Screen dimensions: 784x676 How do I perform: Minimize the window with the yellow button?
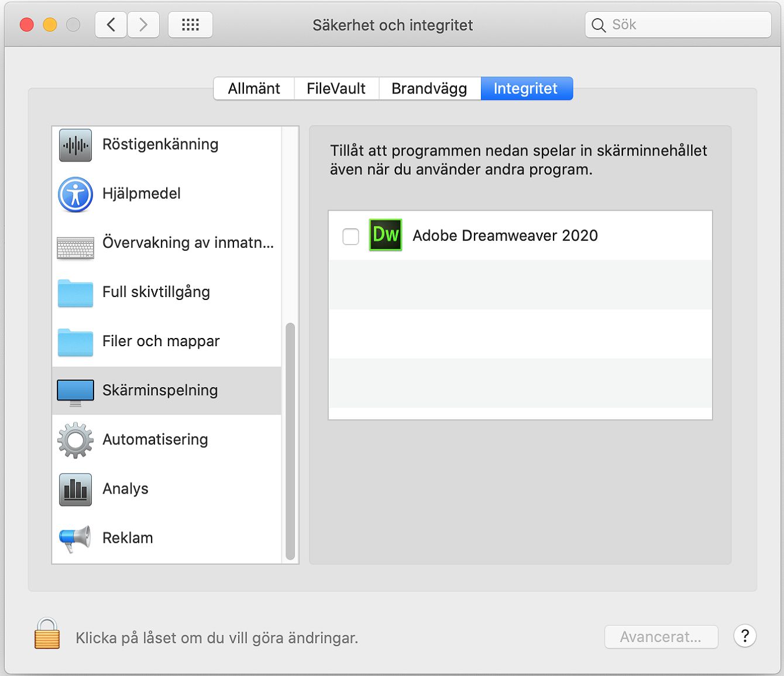pos(50,25)
